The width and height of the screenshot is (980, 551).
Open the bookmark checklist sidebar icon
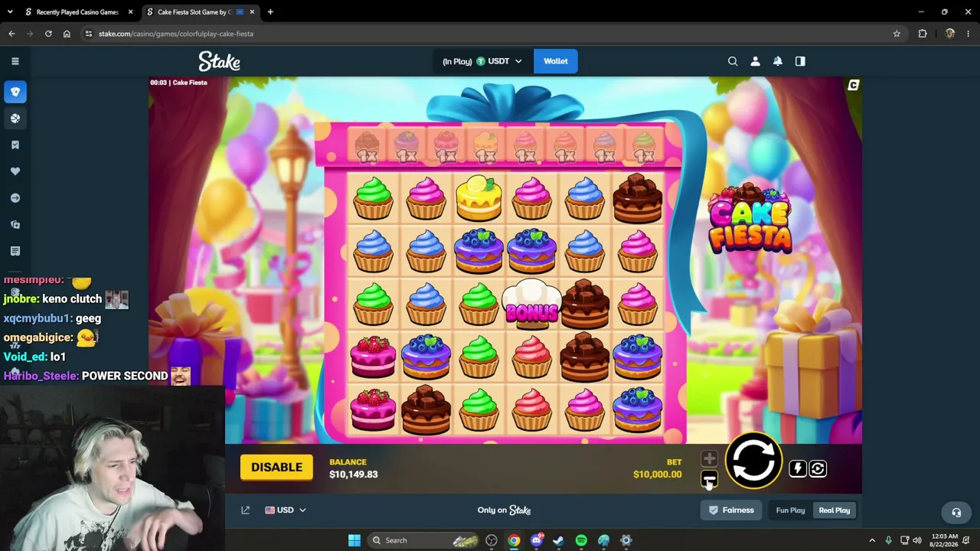(x=15, y=145)
